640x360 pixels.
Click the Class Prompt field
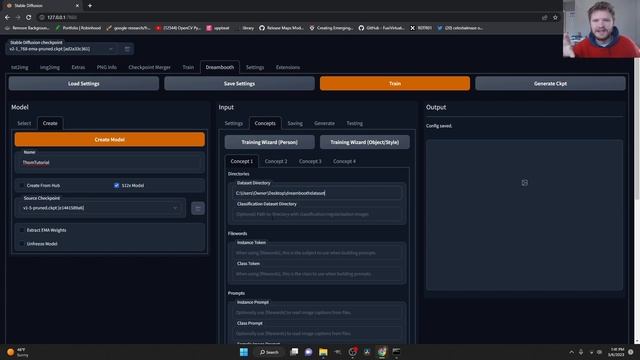coord(317,333)
